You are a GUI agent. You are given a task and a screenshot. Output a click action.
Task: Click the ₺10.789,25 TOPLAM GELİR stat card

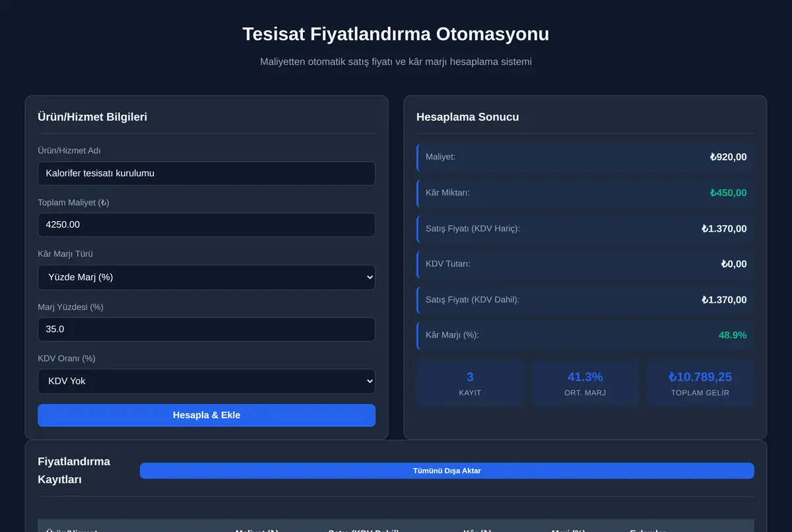coord(700,383)
